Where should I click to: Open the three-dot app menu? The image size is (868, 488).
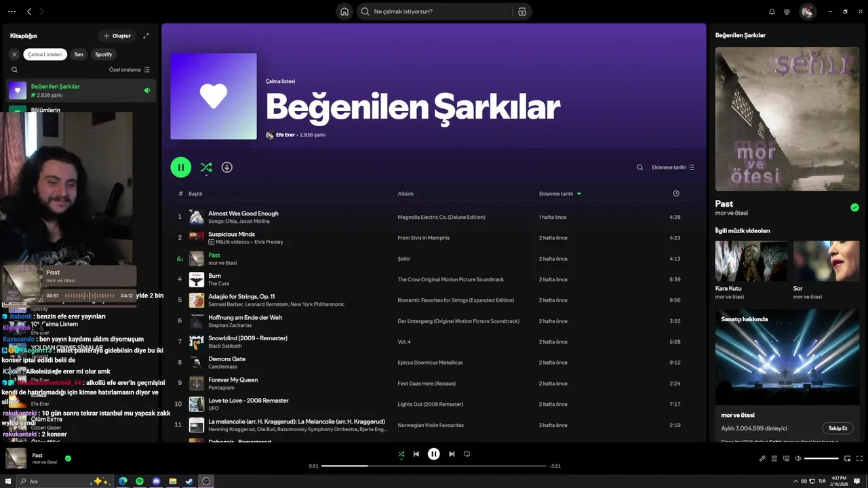12,12
